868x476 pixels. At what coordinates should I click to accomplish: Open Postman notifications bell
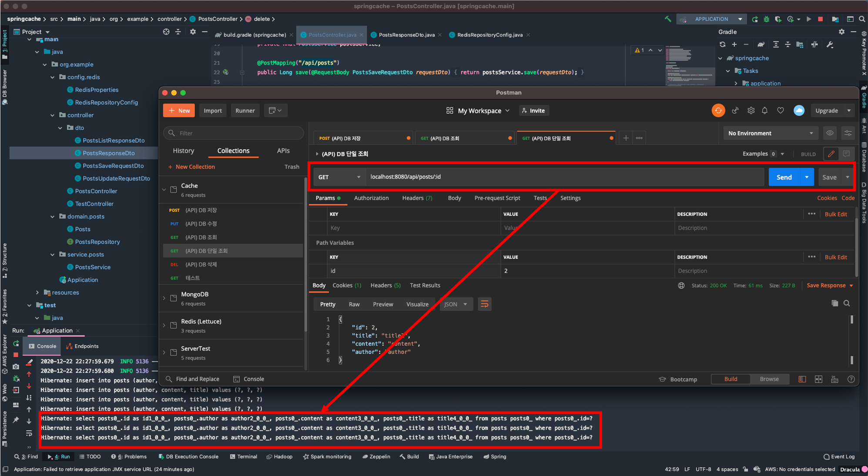click(x=765, y=110)
